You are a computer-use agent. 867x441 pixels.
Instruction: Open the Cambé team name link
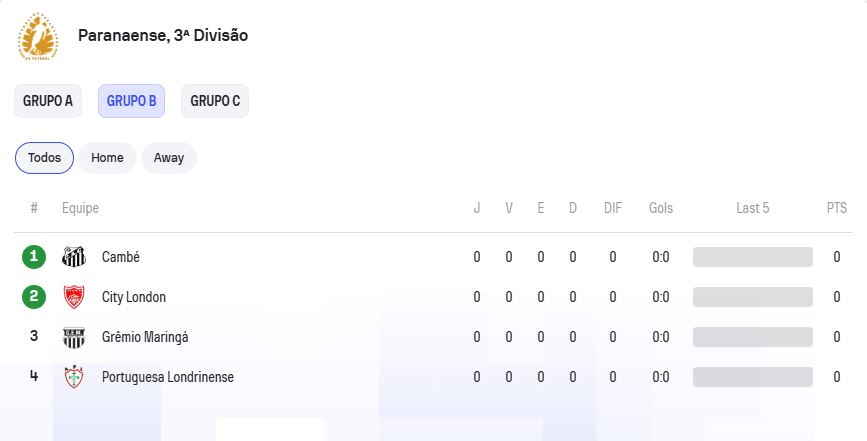(x=121, y=257)
